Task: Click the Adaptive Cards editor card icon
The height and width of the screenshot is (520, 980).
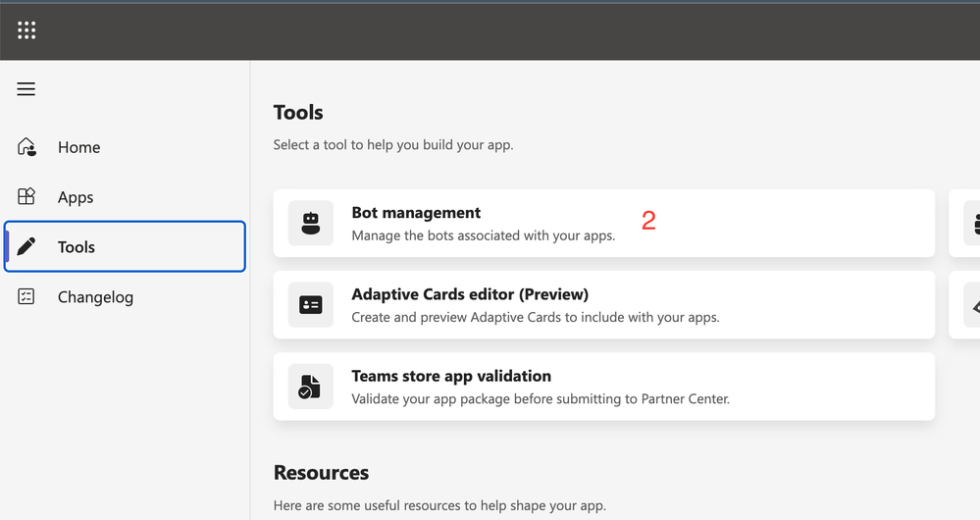Action: (x=311, y=305)
